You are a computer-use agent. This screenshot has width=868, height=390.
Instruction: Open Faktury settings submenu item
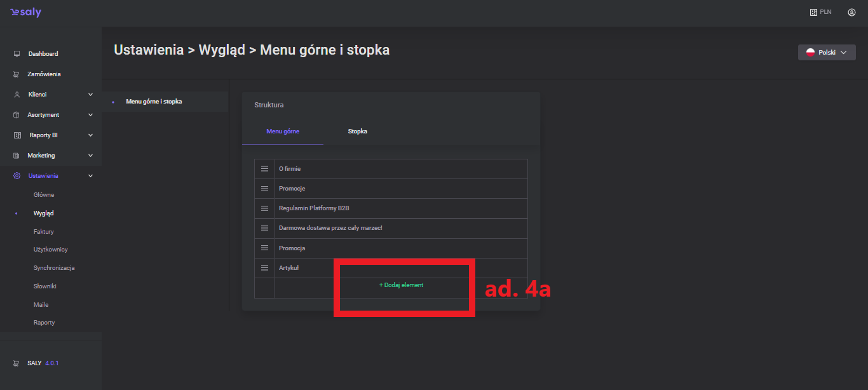44,232
